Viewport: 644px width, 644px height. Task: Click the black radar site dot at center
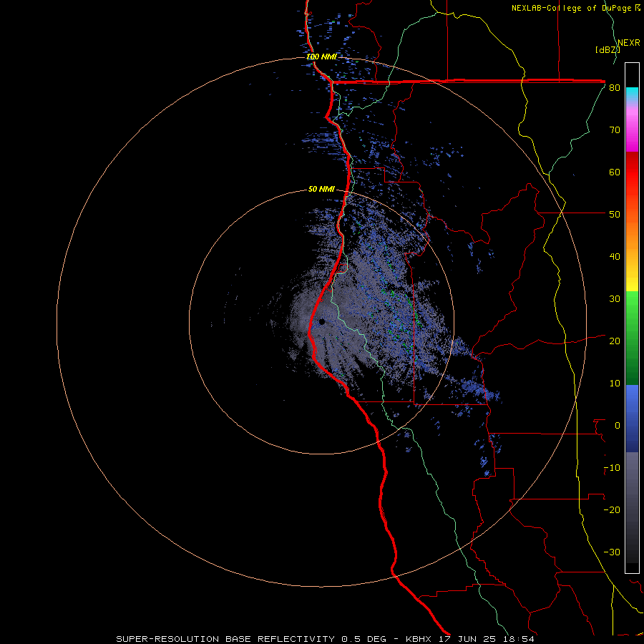coord(322,321)
